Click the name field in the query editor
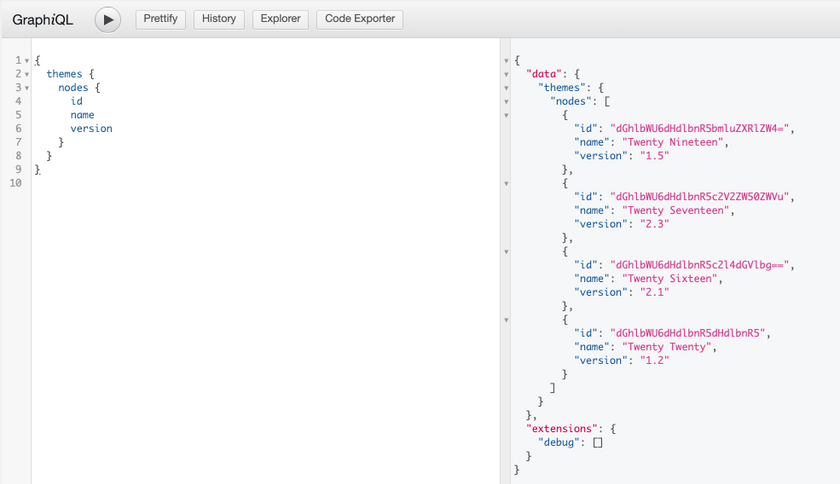 click(82, 115)
